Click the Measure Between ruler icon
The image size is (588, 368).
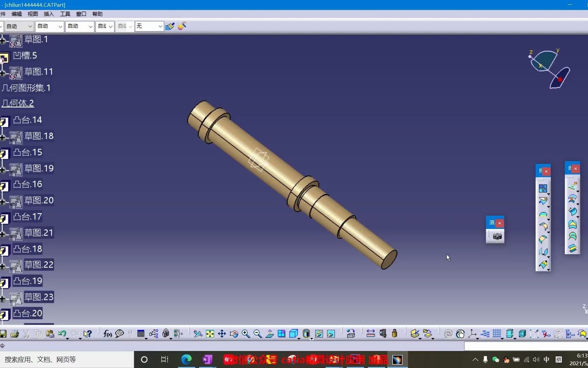(371, 334)
